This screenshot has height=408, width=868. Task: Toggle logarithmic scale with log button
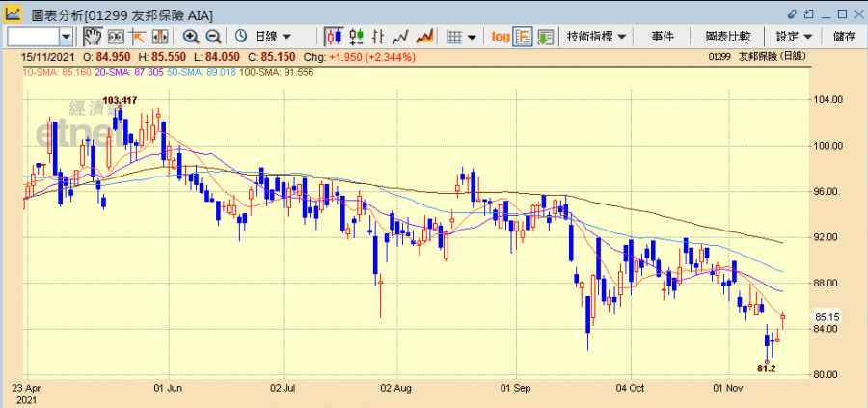click(501, 36)
